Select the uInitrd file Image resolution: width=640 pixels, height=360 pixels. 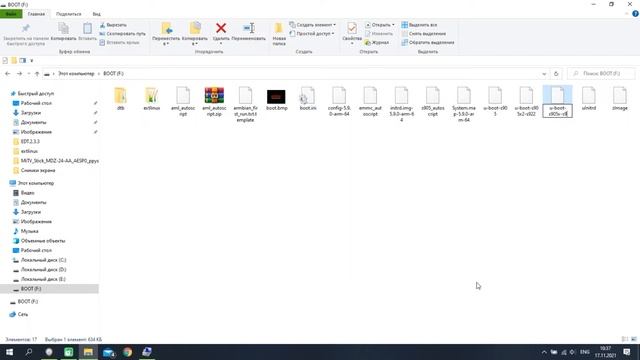click(589, 99)
